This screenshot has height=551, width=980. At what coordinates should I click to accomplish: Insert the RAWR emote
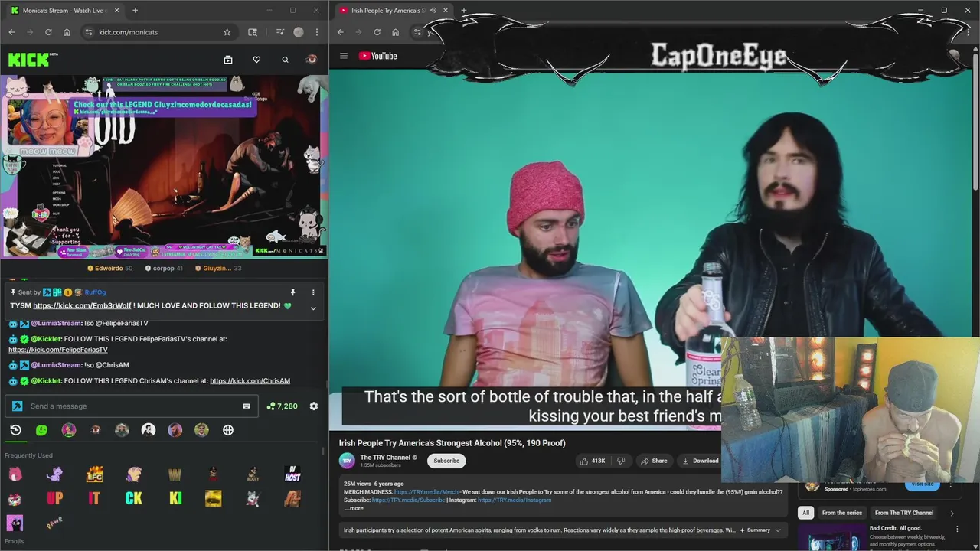pyautogui.click(x=54, y=522)
